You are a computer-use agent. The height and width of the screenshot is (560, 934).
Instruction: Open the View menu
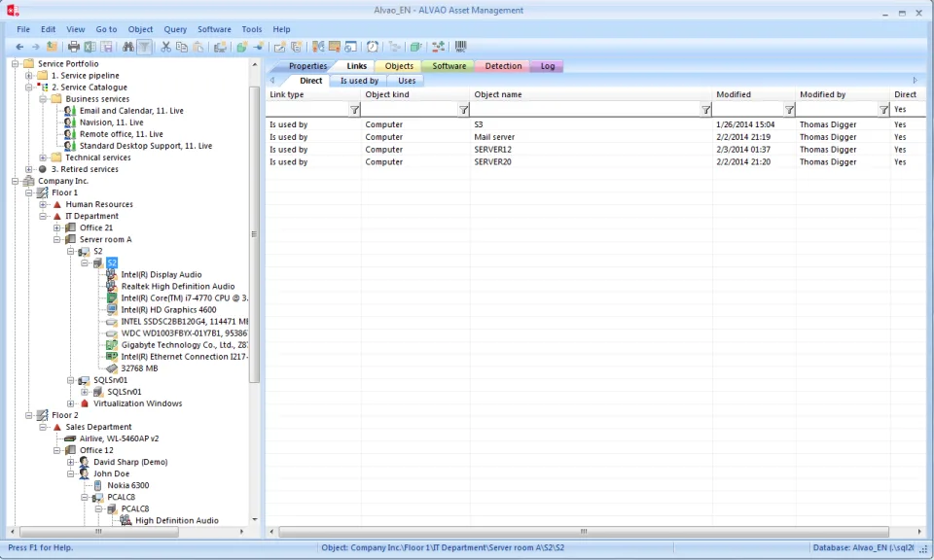click(76, 29)
